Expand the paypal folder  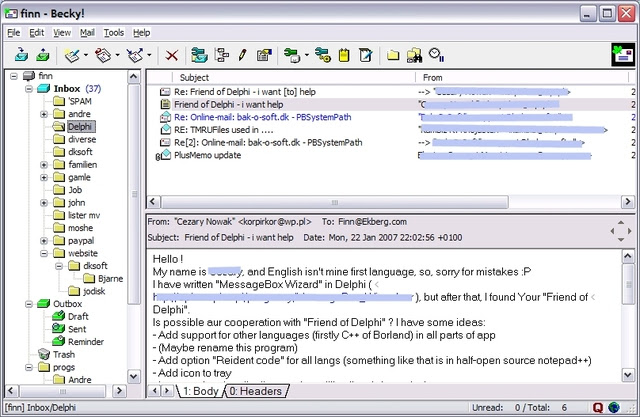(x=44, y=241)
